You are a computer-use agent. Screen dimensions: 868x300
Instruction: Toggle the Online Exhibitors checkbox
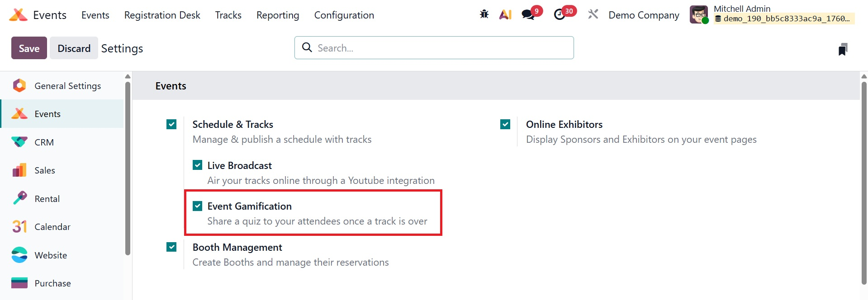click(x=505, y=124)
